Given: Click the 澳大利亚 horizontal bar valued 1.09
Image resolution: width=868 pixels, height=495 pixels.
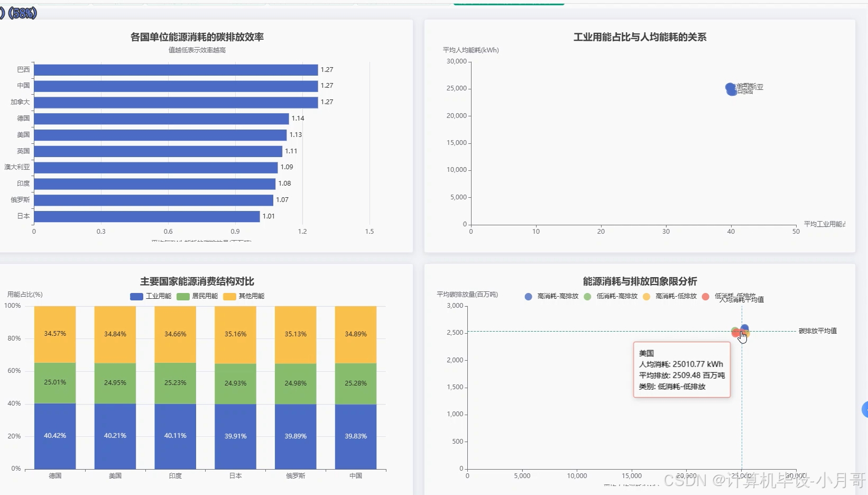Looking at the screenshot, I should pyautogui.click(x=156, y=167).
